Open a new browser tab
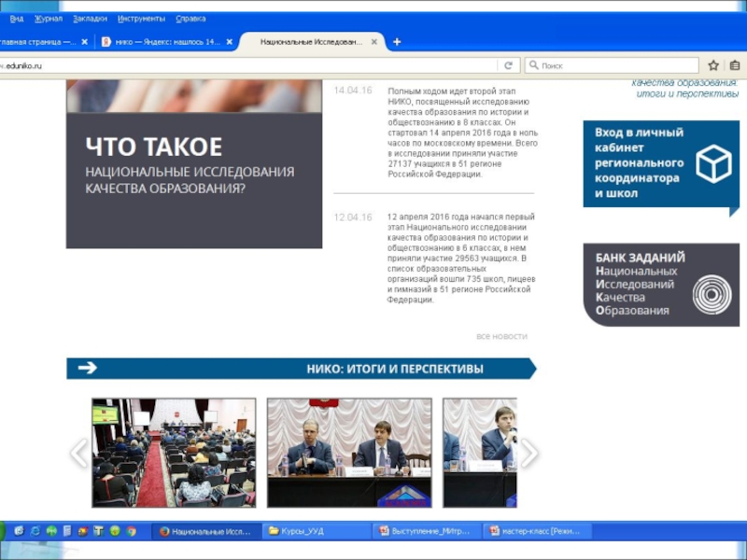The image size is (747, 560). tap(396, 42)
